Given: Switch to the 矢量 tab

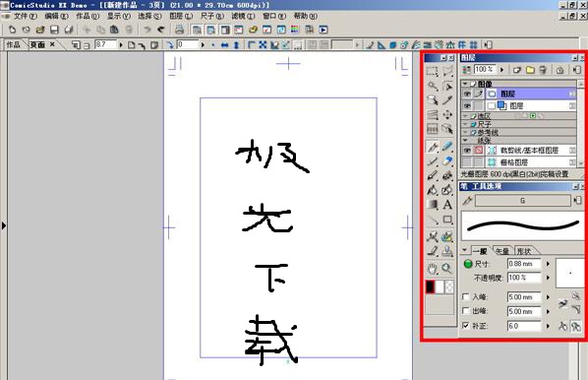Looking at the screenshot, I should (x=502, y=251).
